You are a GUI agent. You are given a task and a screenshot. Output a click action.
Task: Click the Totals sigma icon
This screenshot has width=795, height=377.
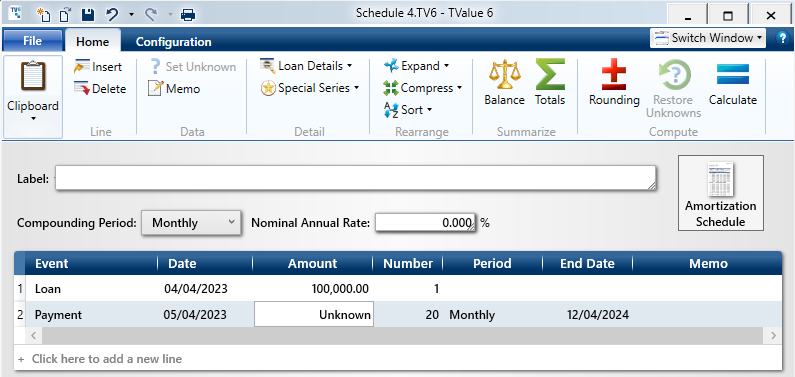pos(550,74)
